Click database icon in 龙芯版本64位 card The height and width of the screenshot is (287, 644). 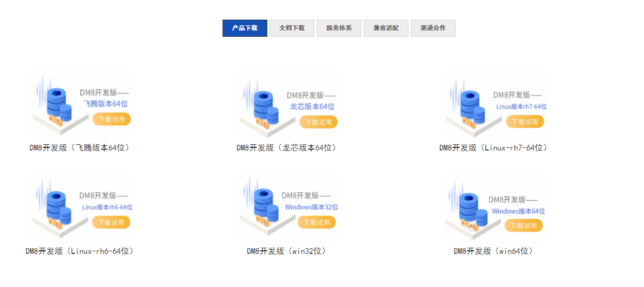coord(265,109)
